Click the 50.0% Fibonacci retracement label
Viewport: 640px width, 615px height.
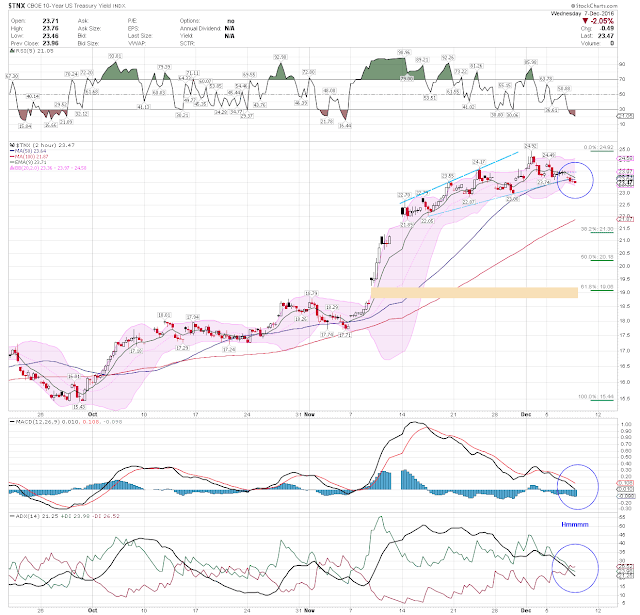tap(597, 257)
